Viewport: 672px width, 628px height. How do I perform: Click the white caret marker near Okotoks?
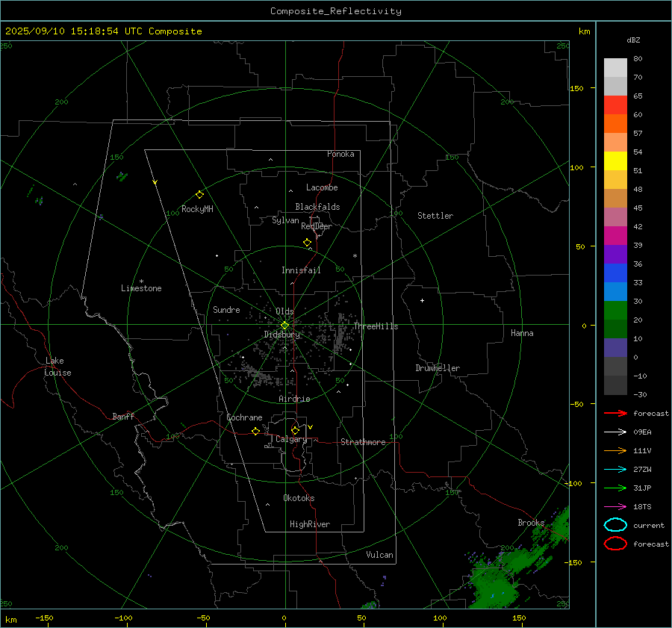click(267, 505)
